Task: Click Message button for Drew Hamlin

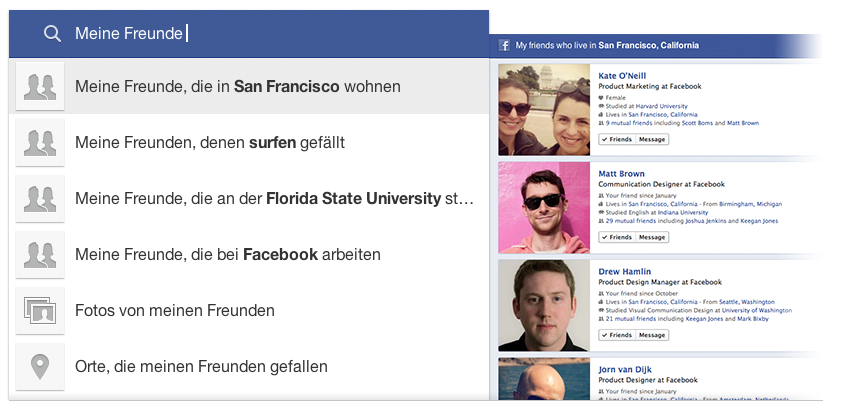Action: point(652,335)
